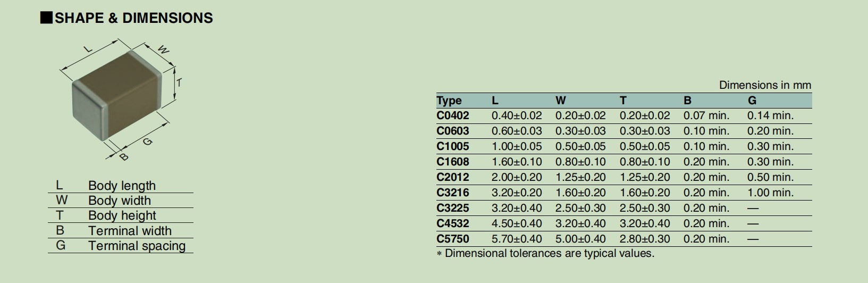This screenshot has width=868, height=283.
Task: Click the 2.80±0.30 thickness value
Action: click(x=645, y=239)
